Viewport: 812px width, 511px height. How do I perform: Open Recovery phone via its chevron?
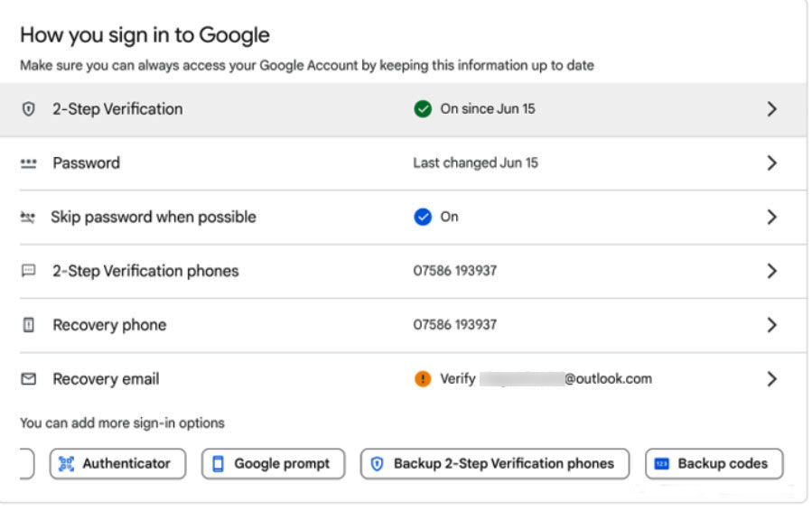[771, 325]
